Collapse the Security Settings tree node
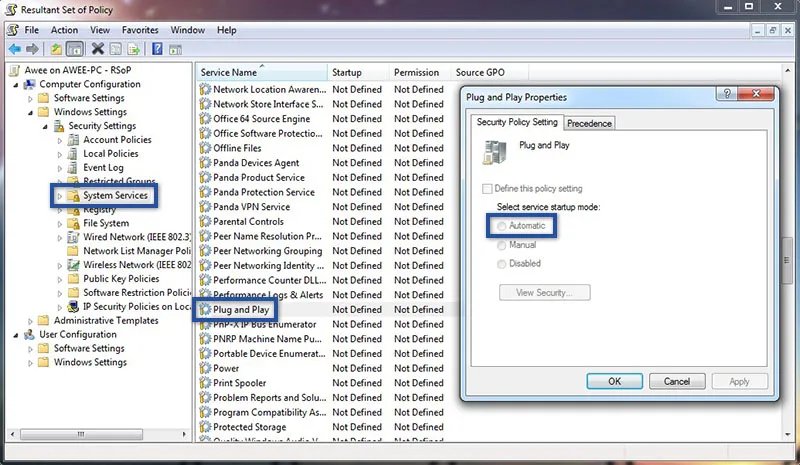Screen dimensions: 800x465 click(45, 126)
